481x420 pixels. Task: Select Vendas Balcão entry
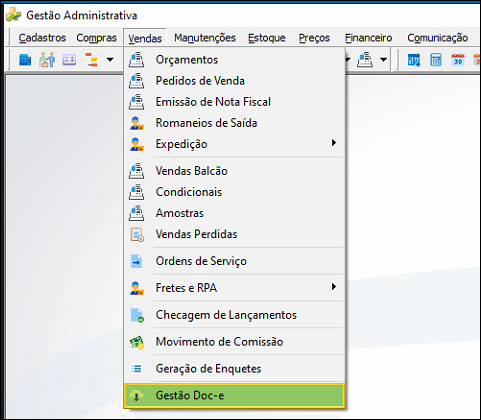coord(234,171)
